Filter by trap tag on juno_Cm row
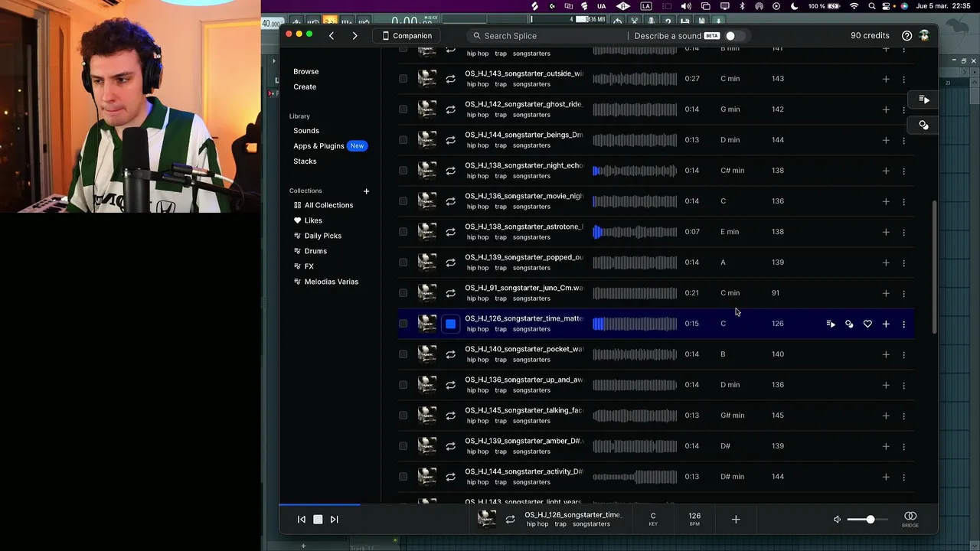This screenshot has height=551, width=980. coord(501,298)
